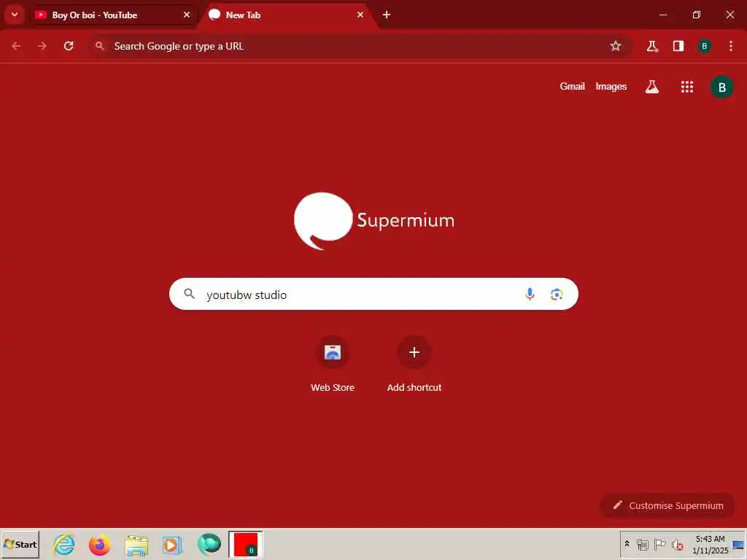Open Windows Media Player from taskbar
The image size is (747, 560).
pyautogui.click(x=172, y=545)
